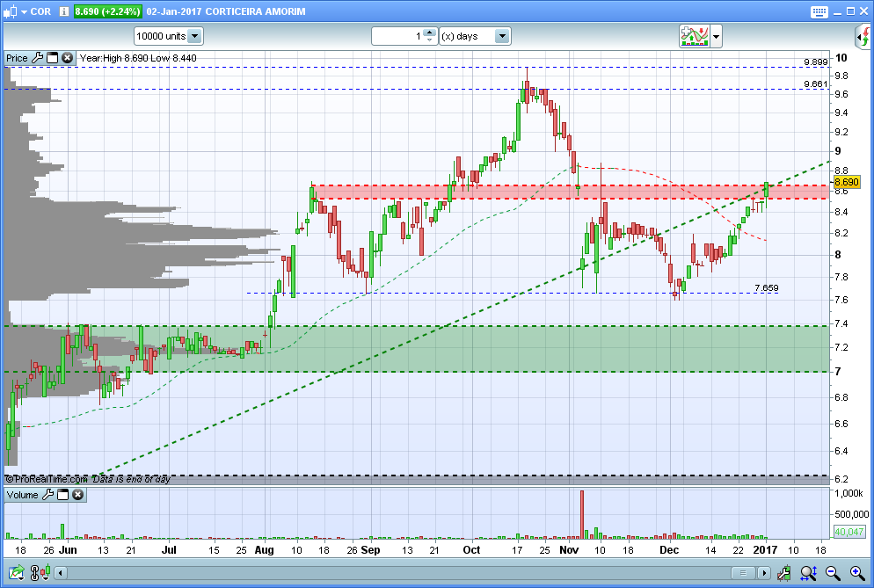This screenshot has height=588, width=874.
Task: Click the scrollbar left arrow button
Action: 60,573
